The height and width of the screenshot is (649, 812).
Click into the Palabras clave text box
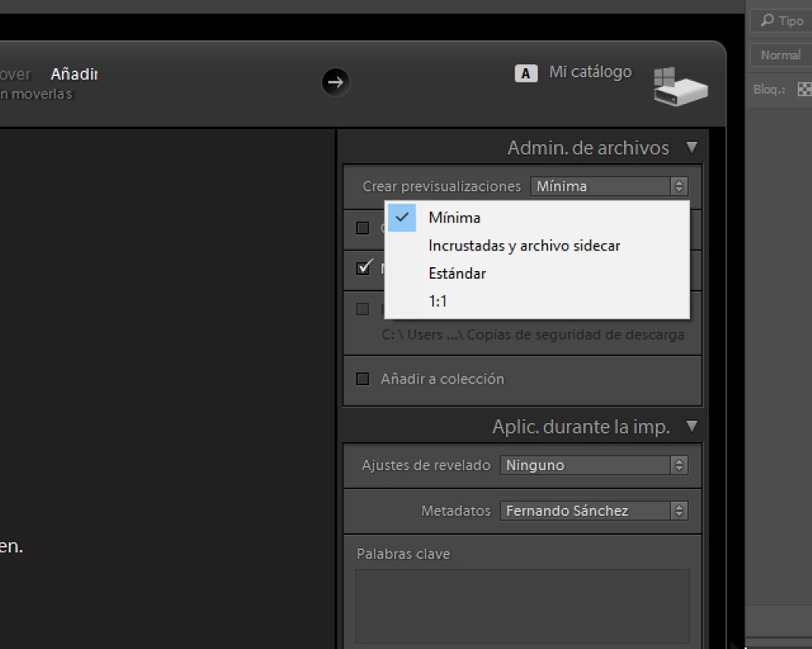pyautogui.click(x=523, y=606)
